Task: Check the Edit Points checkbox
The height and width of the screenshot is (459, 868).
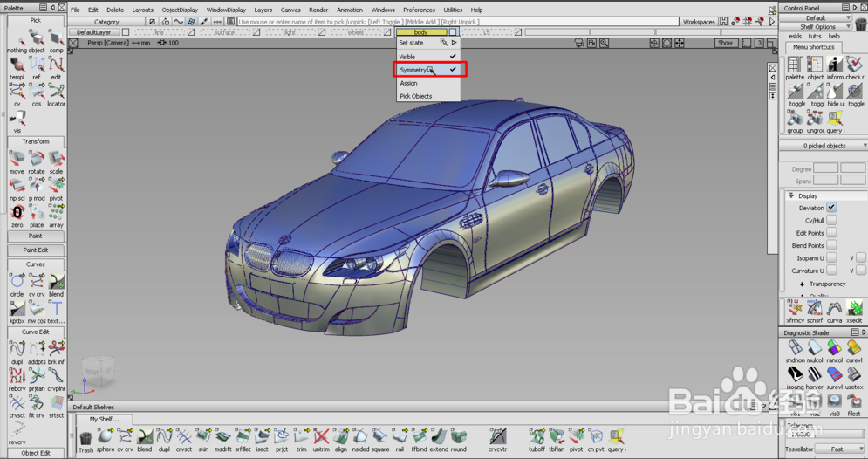Action: click(831, 233)
